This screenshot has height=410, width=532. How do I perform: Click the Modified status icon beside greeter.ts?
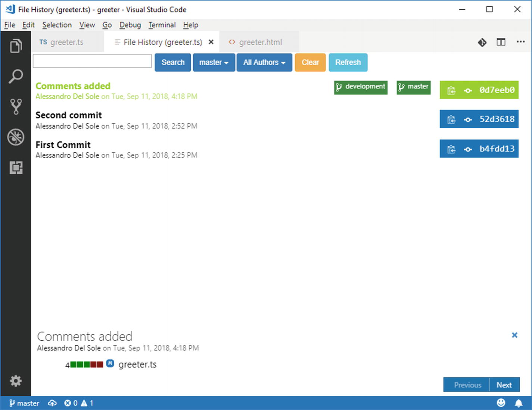click(x=110, y=363)
